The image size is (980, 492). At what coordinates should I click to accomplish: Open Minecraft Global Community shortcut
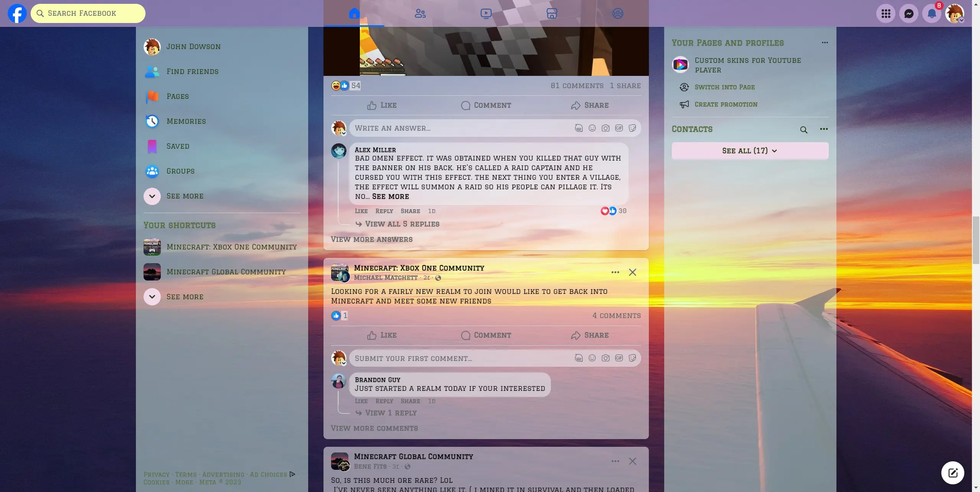222,272
